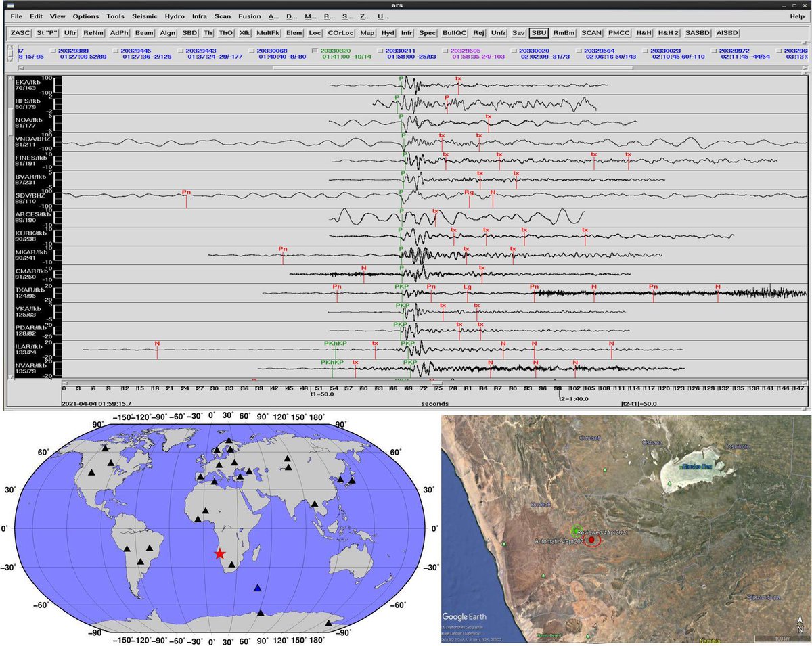Toggle checkbox for event 20329389

coord(53,51)
